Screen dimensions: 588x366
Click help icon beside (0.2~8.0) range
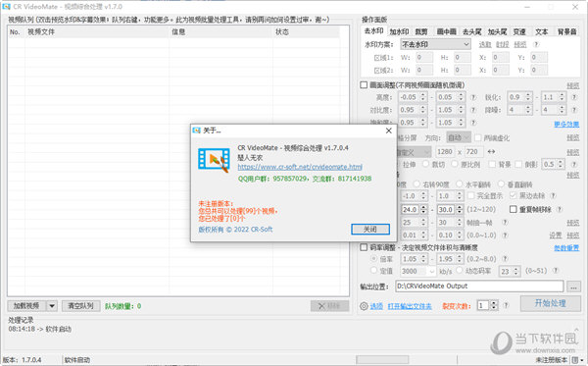(505, 259)
